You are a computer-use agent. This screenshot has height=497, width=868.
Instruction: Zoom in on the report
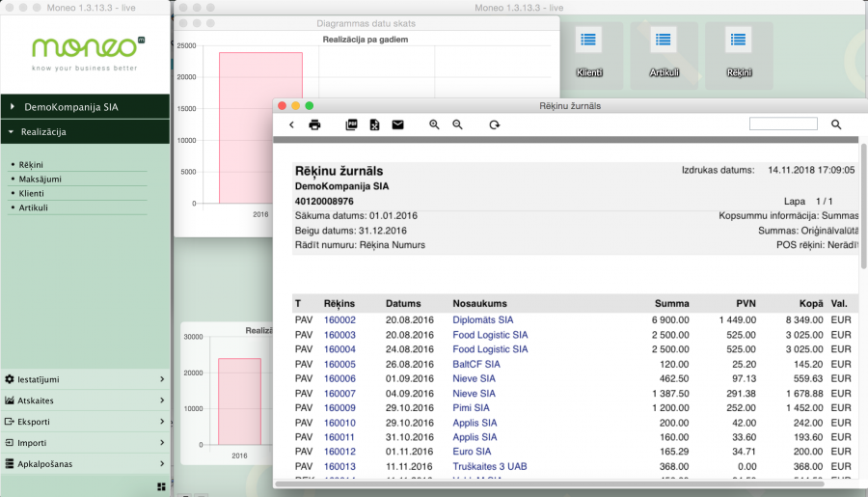(x=435, y=124)
